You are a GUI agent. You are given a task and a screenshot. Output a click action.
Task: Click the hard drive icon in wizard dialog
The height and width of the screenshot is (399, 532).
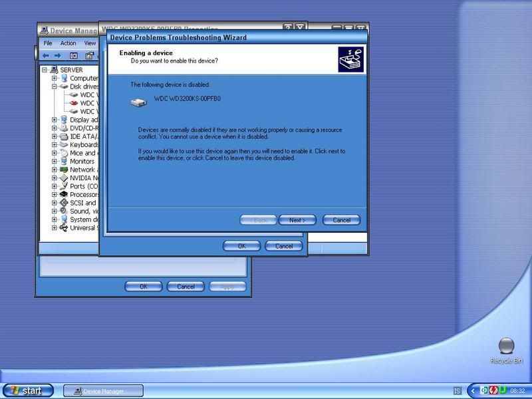[x=139, y=102]
